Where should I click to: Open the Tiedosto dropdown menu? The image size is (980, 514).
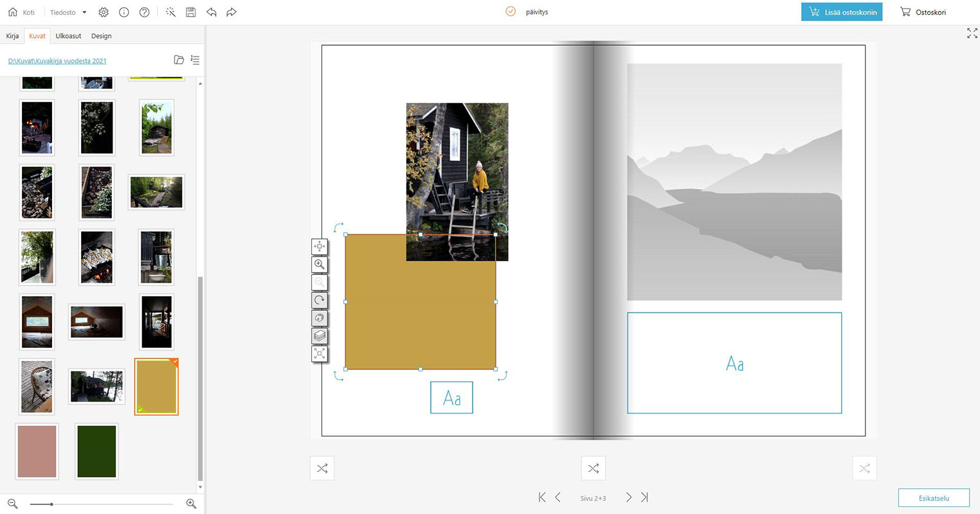click(x=68, y=12)
